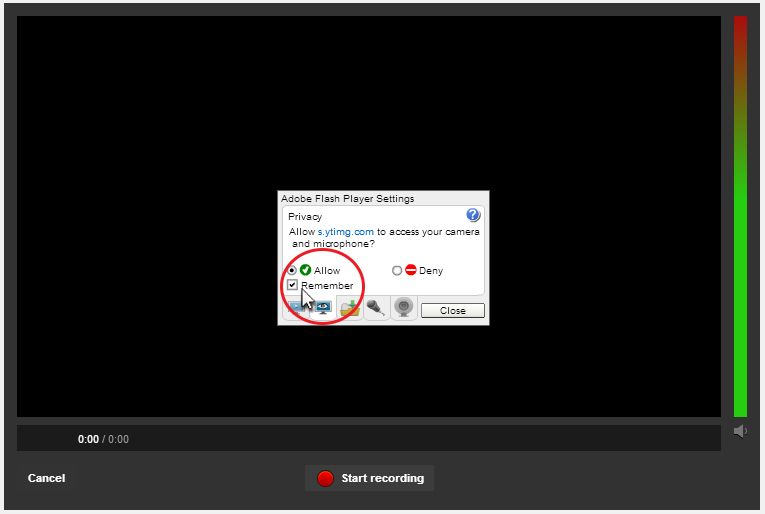Close the Flash Player Settings dialog
The width and height of the screenshot is (765, 514).
[x=453, y=311]
